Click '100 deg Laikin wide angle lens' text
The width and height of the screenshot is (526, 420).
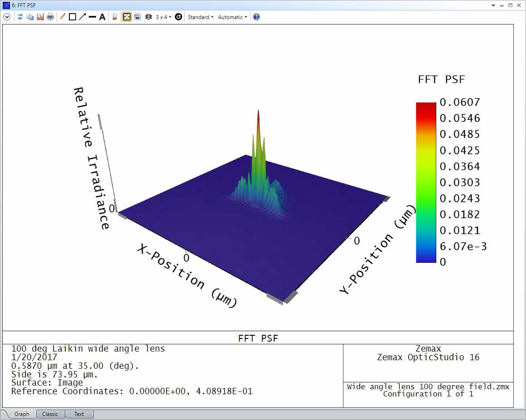point(88,348)
